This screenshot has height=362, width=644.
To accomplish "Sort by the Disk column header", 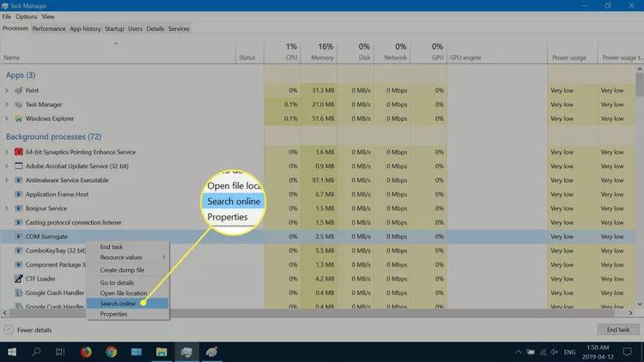I will pos(355,52).
